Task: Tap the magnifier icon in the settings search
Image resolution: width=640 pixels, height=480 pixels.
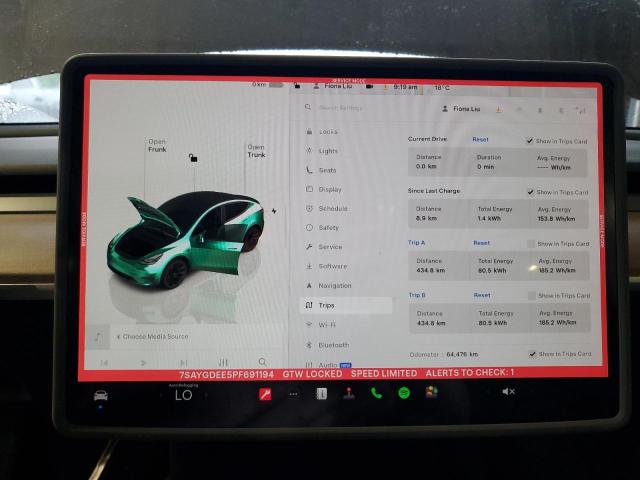Action: [308, 107]
